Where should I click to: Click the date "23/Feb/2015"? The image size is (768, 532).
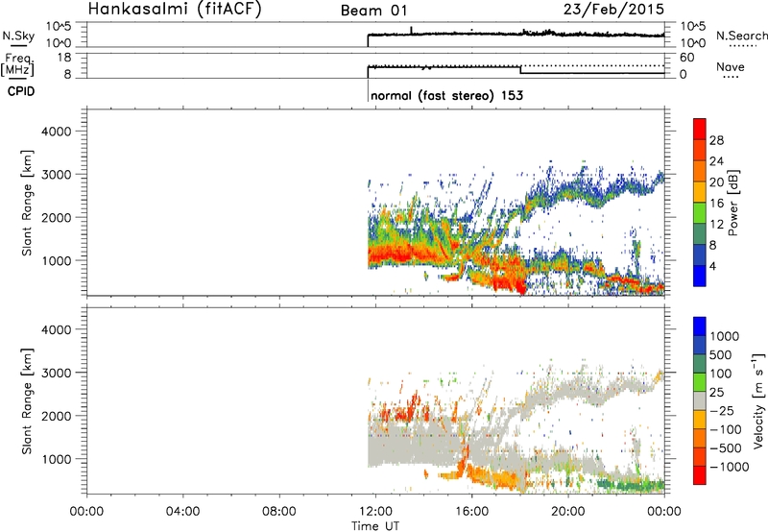[613, 10]
